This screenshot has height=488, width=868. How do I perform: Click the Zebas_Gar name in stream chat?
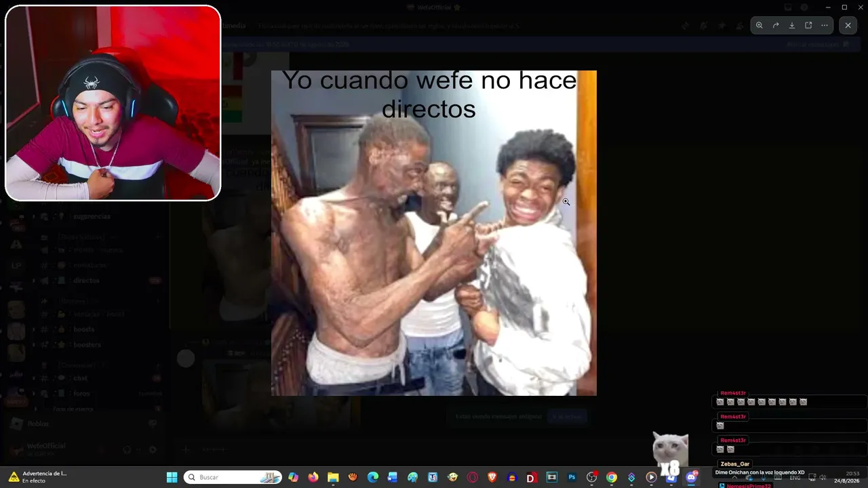[735, 464]
